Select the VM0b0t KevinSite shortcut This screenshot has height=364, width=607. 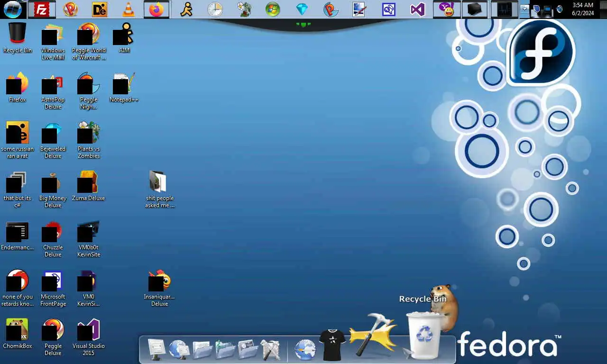click(89, 239)
